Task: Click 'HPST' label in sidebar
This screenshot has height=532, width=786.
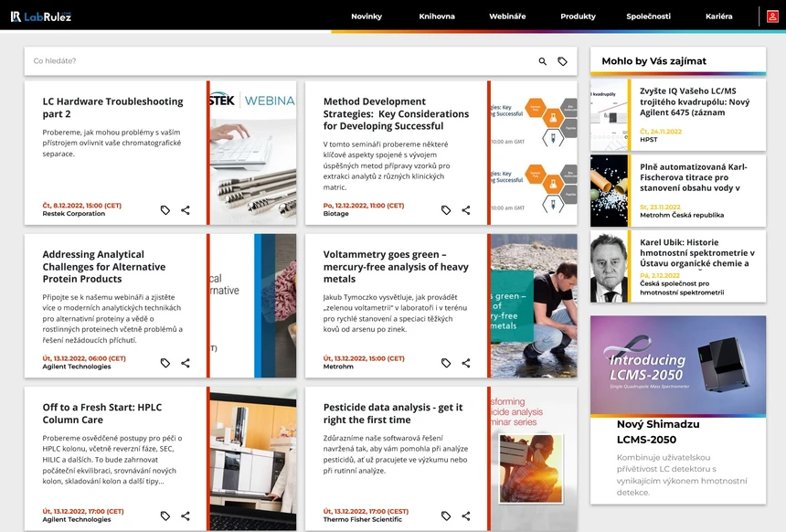Action: 648,139
